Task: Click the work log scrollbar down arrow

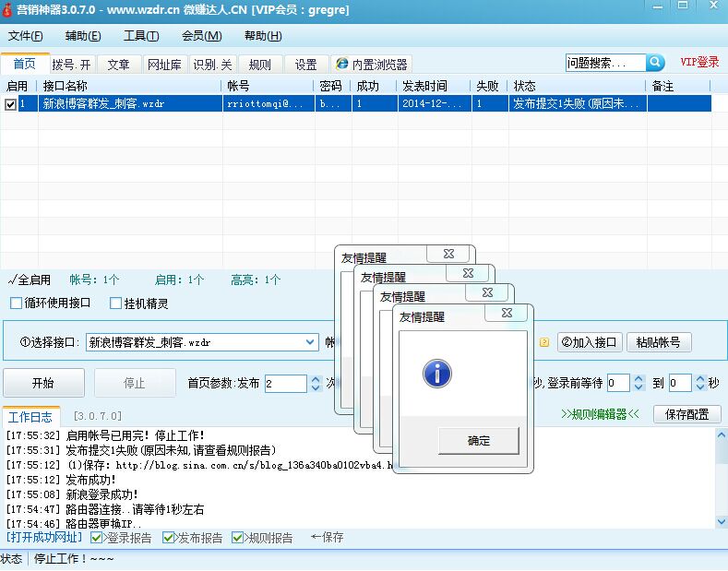Action: [x=720, y=522]
